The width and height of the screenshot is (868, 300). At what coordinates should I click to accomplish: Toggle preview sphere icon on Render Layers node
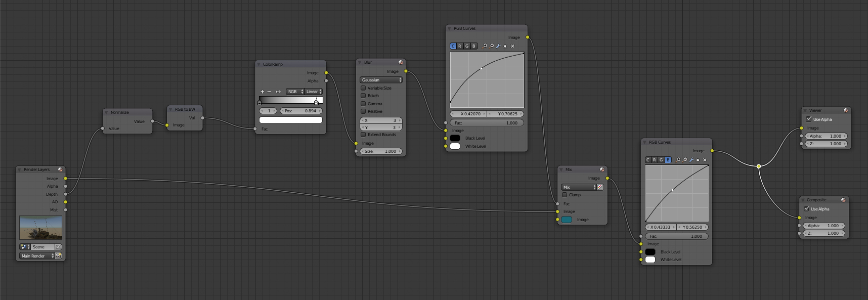60,169
